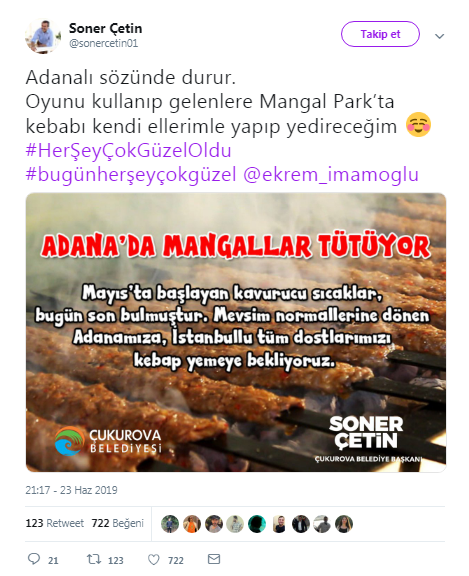Open the Soner Çetin display name
The image size is (469, 576).
click(x=105, y=28)
